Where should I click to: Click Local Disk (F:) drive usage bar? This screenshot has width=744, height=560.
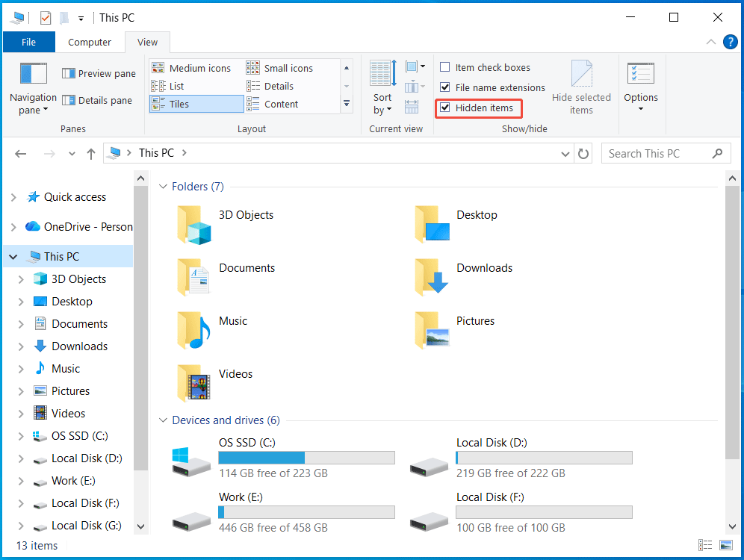(545, 512)
